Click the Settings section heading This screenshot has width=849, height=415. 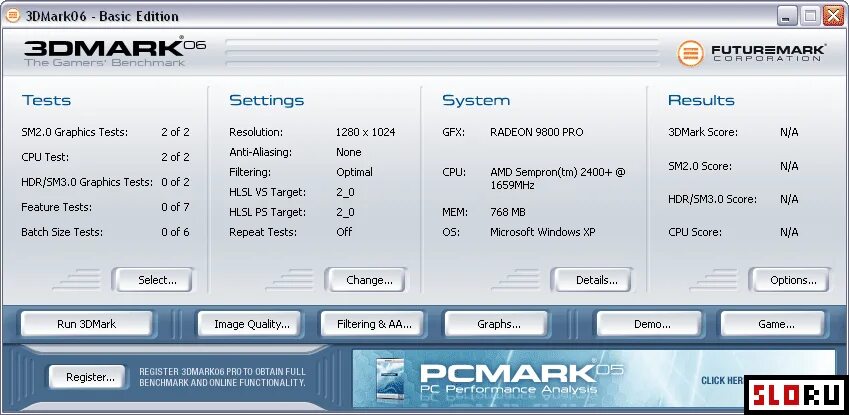coord(266,100)
